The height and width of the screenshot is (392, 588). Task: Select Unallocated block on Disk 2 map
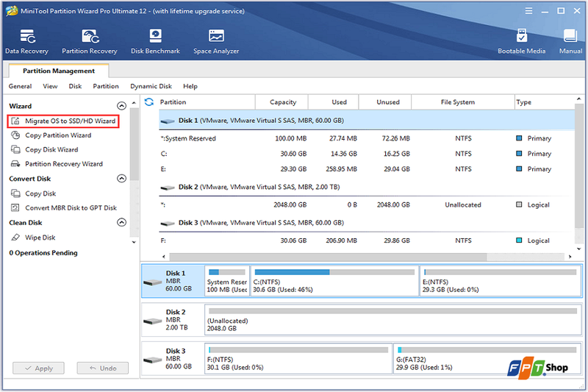(x=392, y=320)
